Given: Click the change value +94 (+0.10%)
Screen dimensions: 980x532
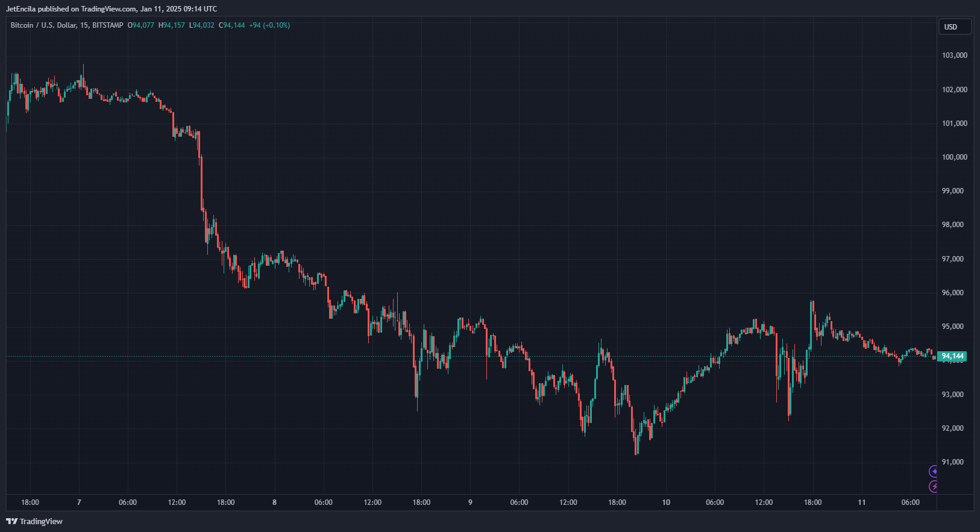Looking at the screenshot, I should 269,25.
